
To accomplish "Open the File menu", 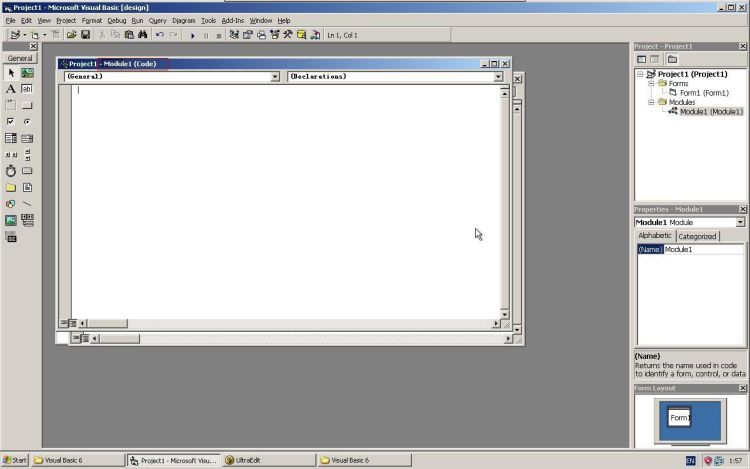I will pyautogui.click(x=11, y=21).
